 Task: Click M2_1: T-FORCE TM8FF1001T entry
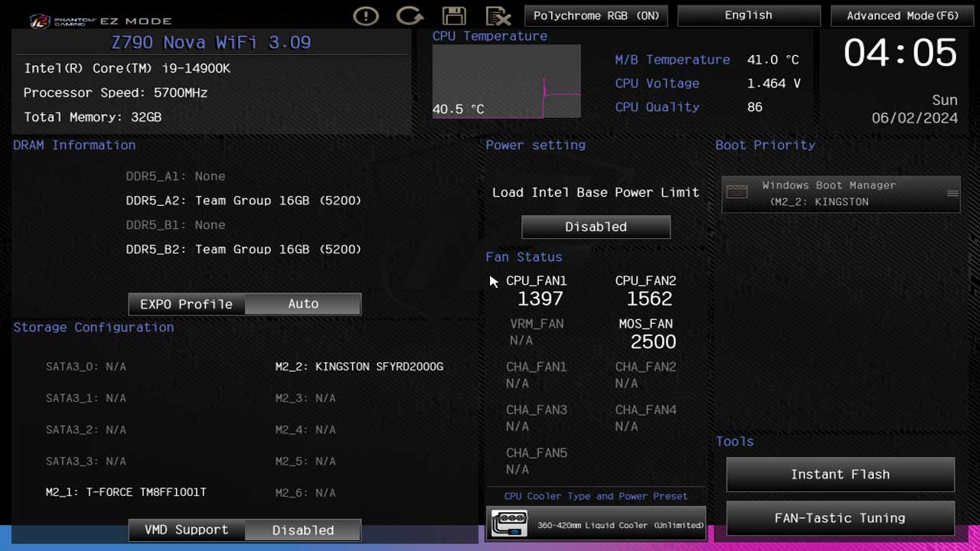point(126,492)
